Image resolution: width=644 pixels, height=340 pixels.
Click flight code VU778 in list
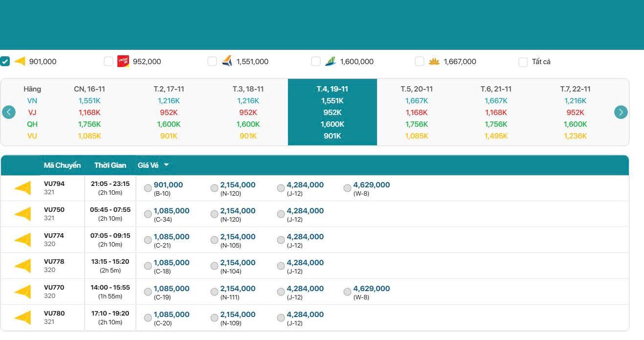click(54, 262)
